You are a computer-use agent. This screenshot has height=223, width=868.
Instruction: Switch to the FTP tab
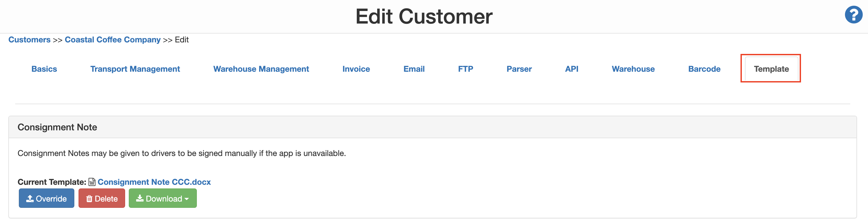coord(465,69)
